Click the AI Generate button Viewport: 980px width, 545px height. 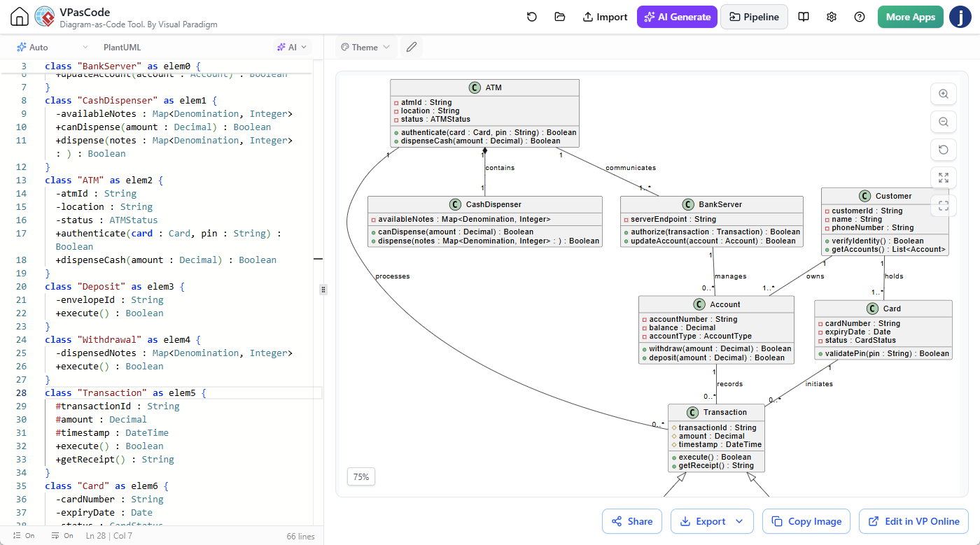(x=677, y=17)
